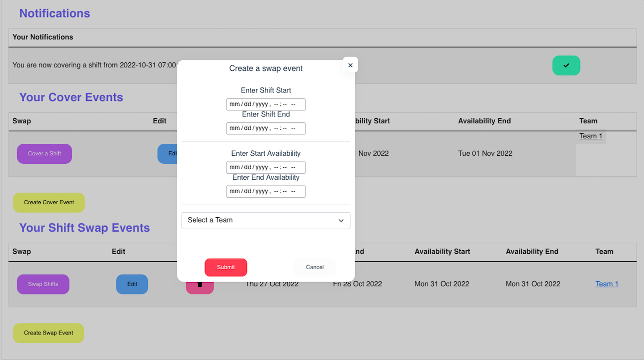Open Team 1 link in swap events
The height and width of the screenshot is (360, 644).
[x=606, y=284]
